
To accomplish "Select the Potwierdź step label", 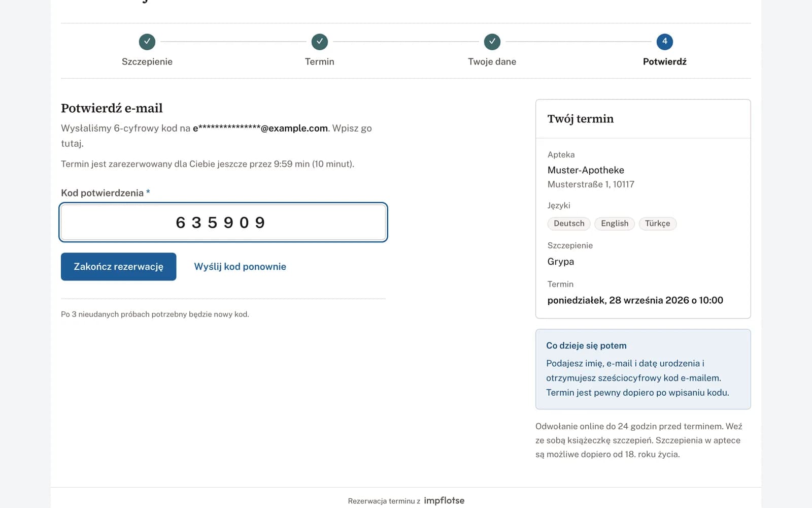I will (x=665, y=61).
